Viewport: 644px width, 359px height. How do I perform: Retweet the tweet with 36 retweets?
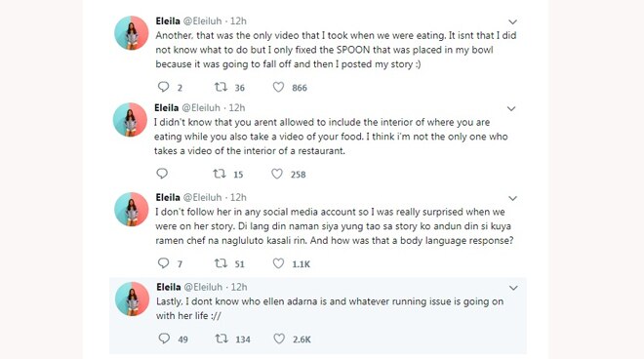[x=221, y=87]
